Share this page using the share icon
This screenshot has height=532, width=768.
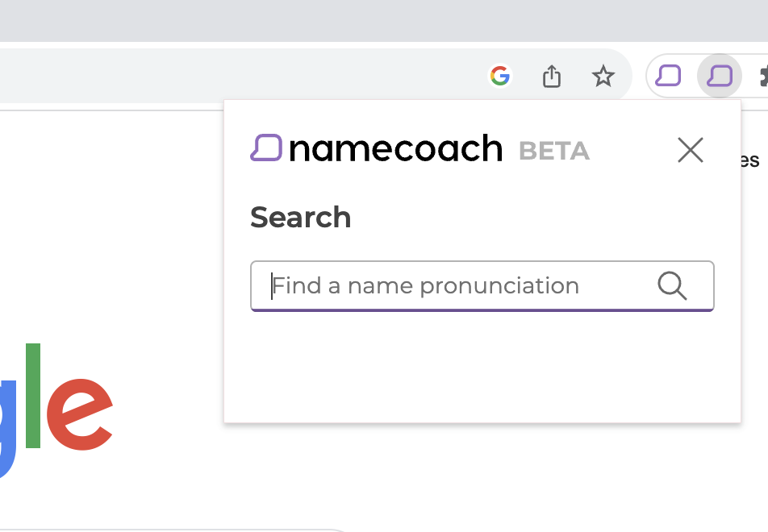(x=552, y=76)
